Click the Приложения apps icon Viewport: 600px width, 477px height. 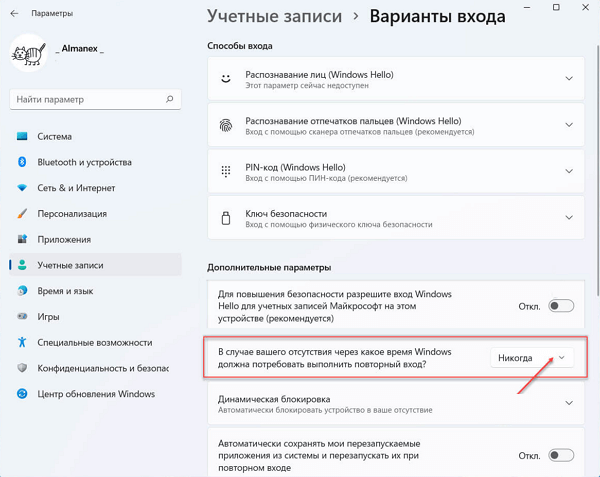(22, 239)
